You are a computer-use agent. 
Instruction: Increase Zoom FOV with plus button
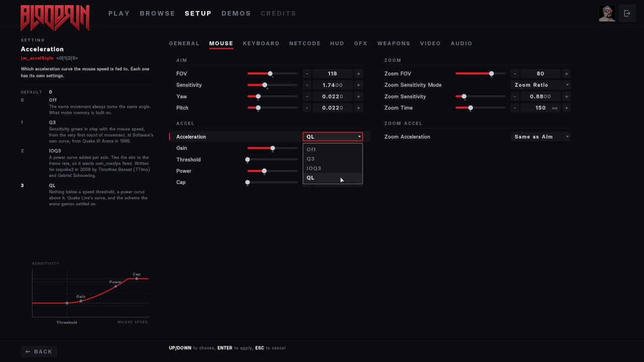tap(567, 73)
